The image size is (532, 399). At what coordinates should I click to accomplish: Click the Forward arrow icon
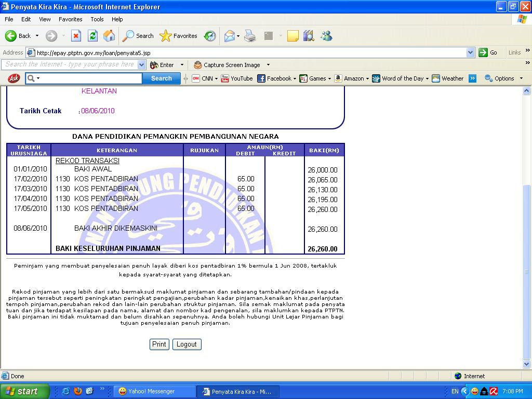pos(51,36)
